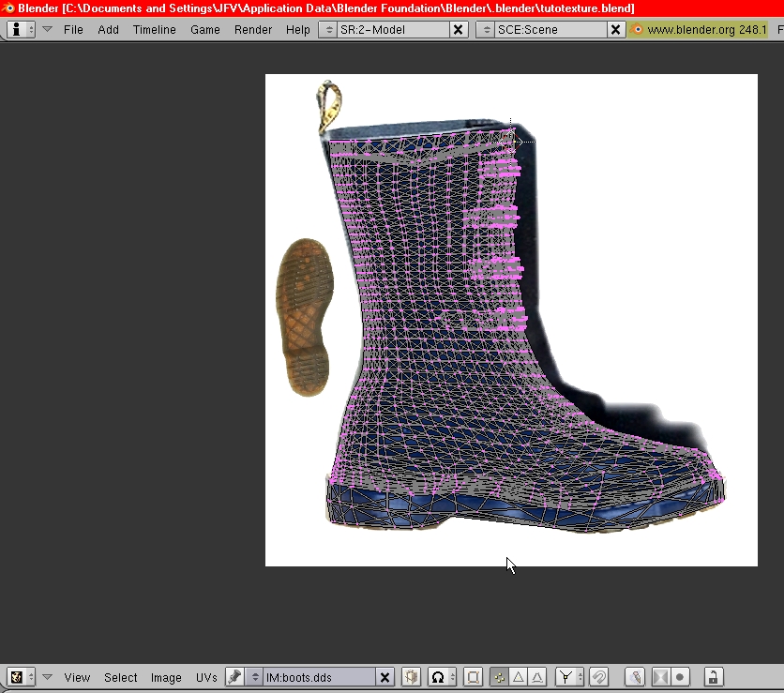Click the www.blender.org 248.1 link

point(706,29)
